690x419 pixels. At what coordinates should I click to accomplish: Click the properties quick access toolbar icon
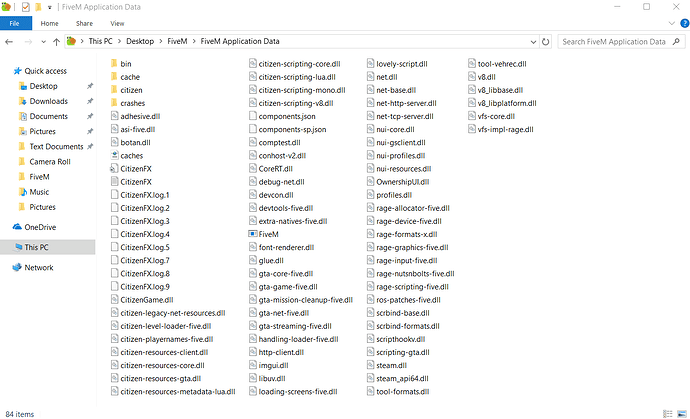(x=26, y=7)
